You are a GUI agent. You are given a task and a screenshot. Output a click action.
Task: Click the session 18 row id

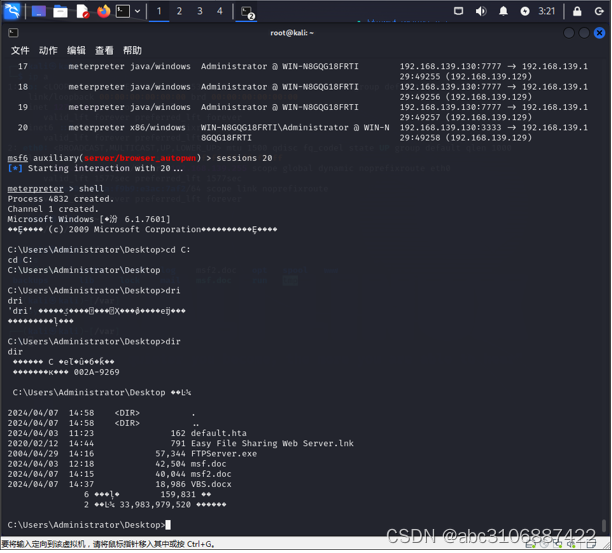(x=23, y=87)
